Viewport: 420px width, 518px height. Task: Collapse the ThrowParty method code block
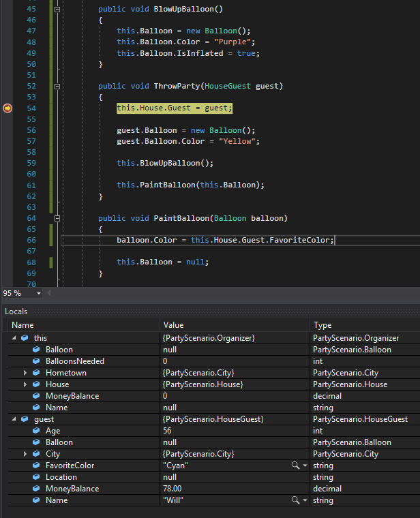(x=57, y=87)
